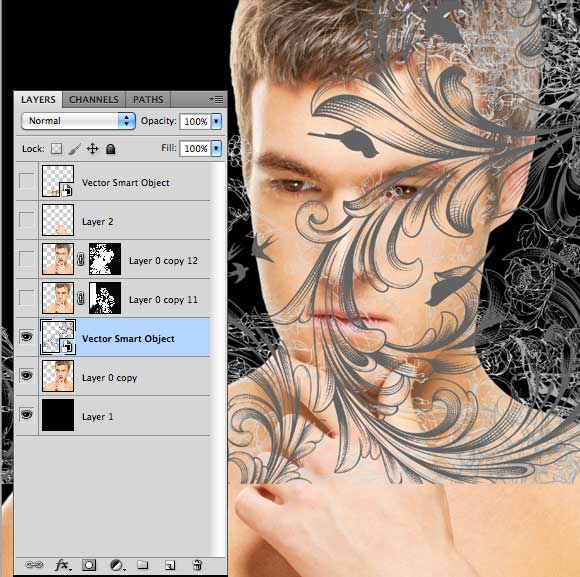Create a new group with the folder icon
The image size is (580, 577).
tap(142, 564)
